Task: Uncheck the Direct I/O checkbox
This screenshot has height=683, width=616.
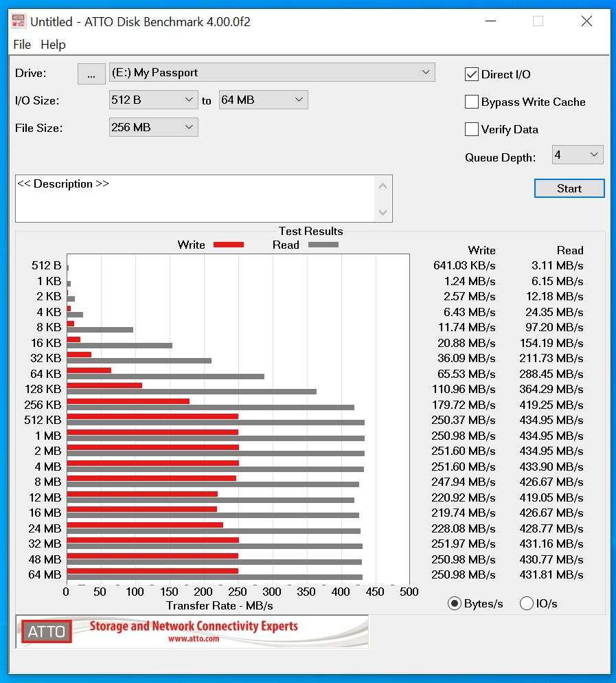Action: [x=472, y=74]
